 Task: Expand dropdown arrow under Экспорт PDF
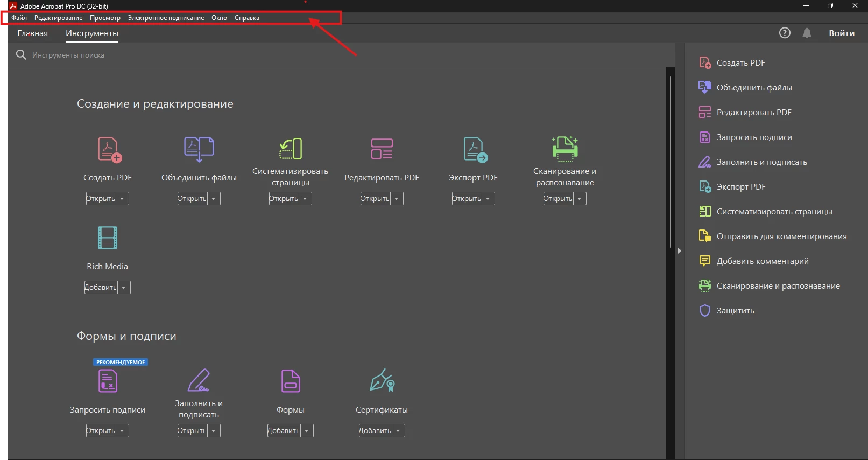tap(488, 199)
